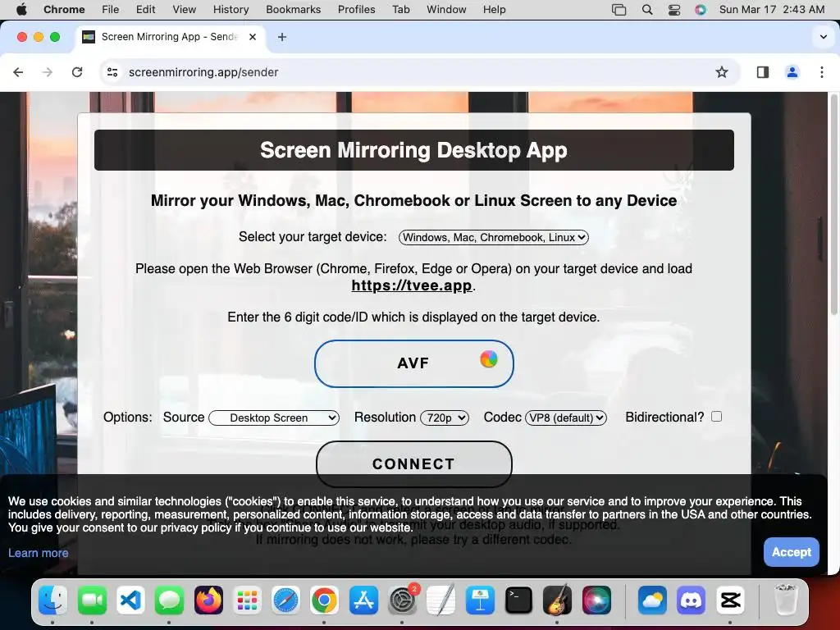Open Apple menu
The width and height of the screenshot is (840, 630).
point(21,9)
